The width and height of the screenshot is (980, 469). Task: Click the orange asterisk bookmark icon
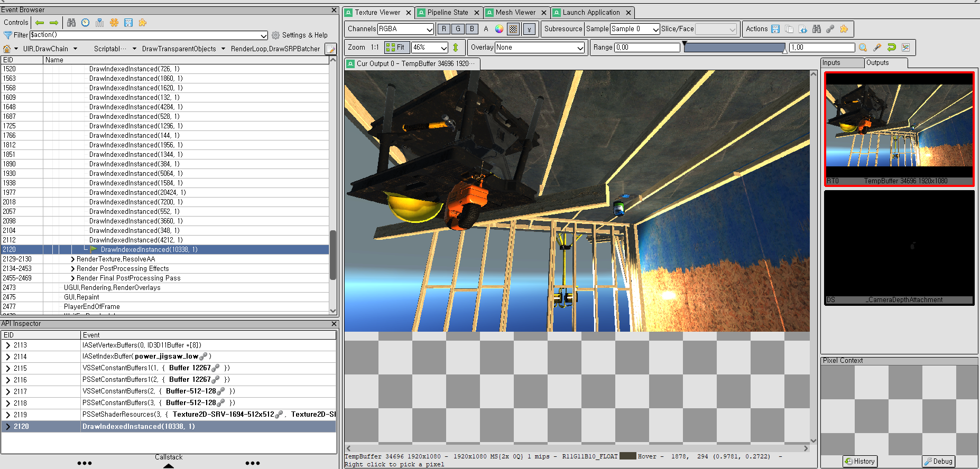pos(114,22)
